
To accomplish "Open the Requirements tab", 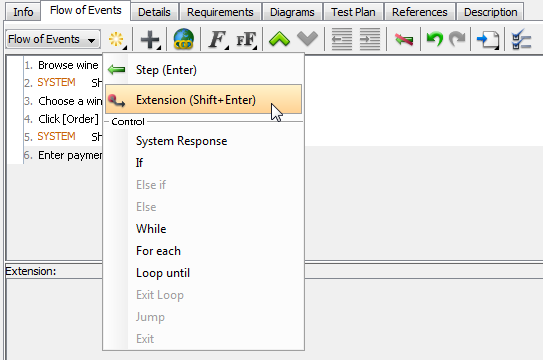I will pos(220,12).
